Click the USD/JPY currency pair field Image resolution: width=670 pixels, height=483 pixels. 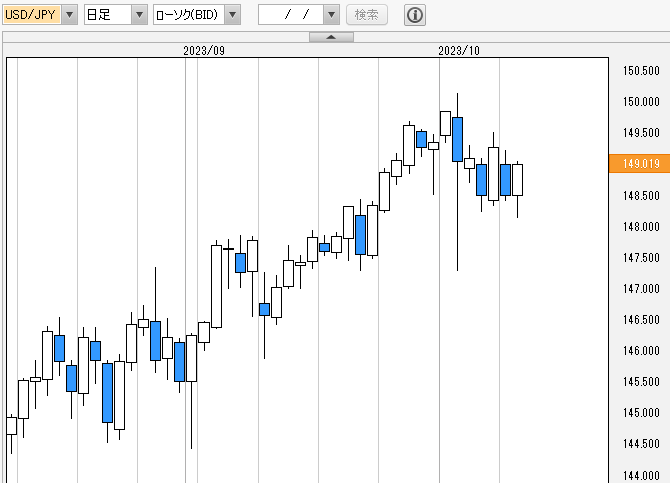pyautogui.click(x=32, y=15)
